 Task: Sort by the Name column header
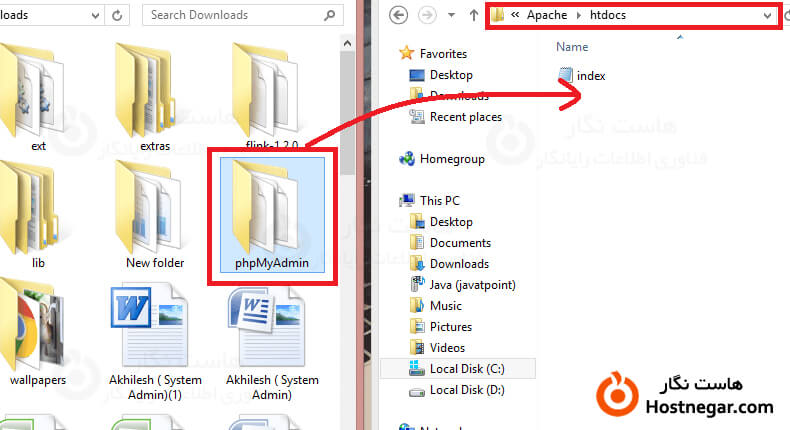[x=572, y=47]
